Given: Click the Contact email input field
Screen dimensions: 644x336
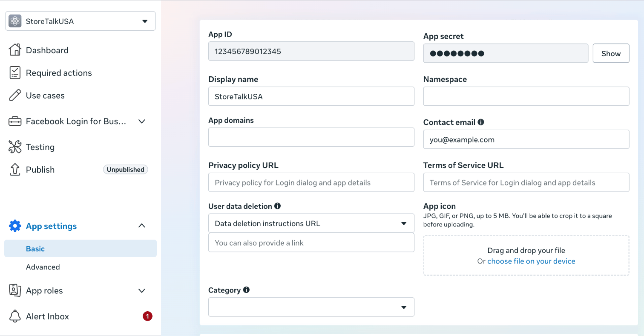Looking at the screenshot, I should 526,139.
